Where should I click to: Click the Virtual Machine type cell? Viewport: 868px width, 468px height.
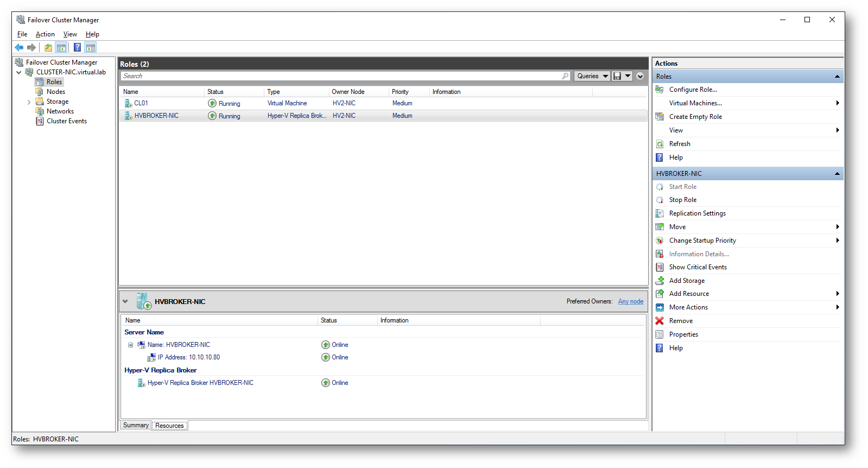pos(287,103)
